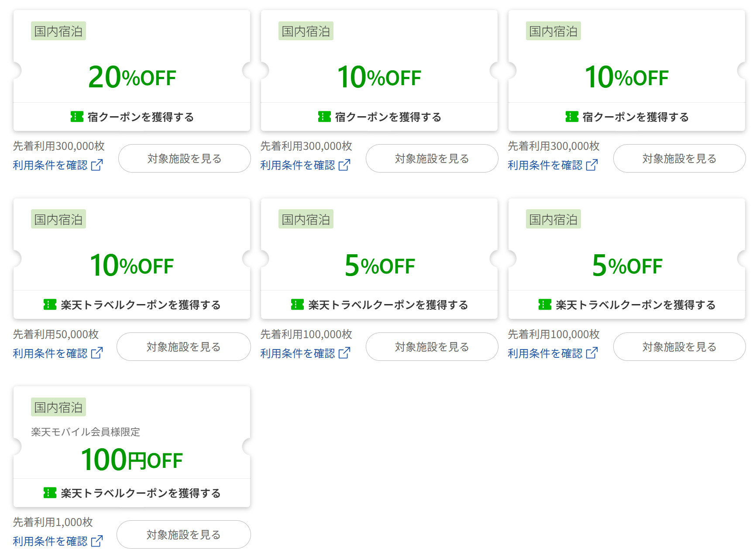Acquire the 20%OFF 宿クーポン
The width and height of the screenshot is (756, 557).
coord(132,117)
